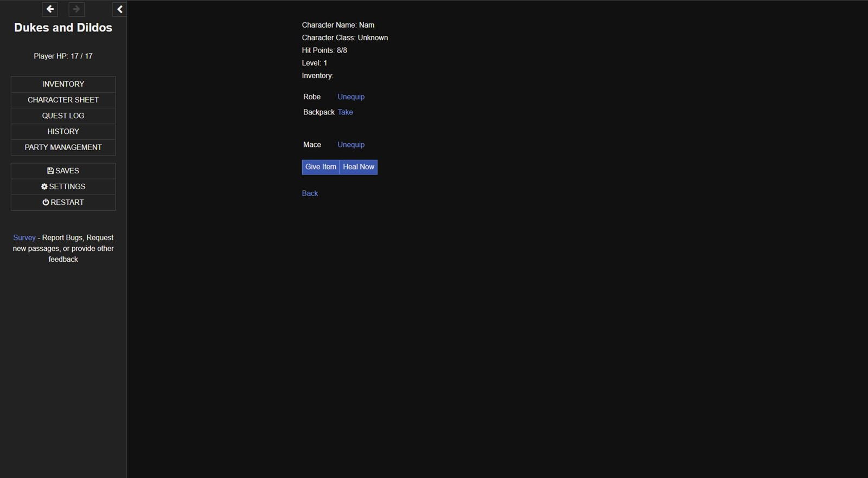Take the Backpack from Nam
This screenshot has width=868, height=478.
pyautogui.click(x=345, y=112)
